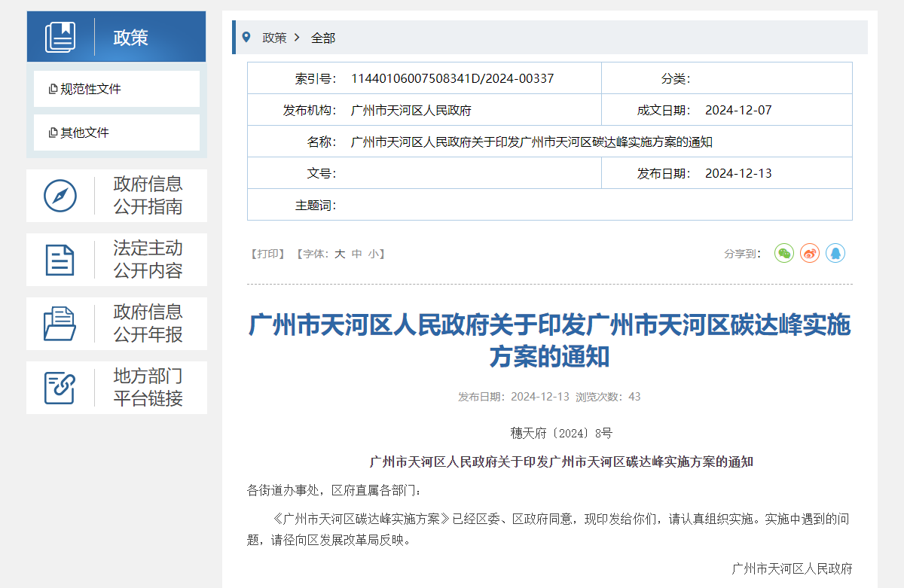Screen dimensions: 904x588
Task: Click the QQ share icon
Action: (835, 254)
